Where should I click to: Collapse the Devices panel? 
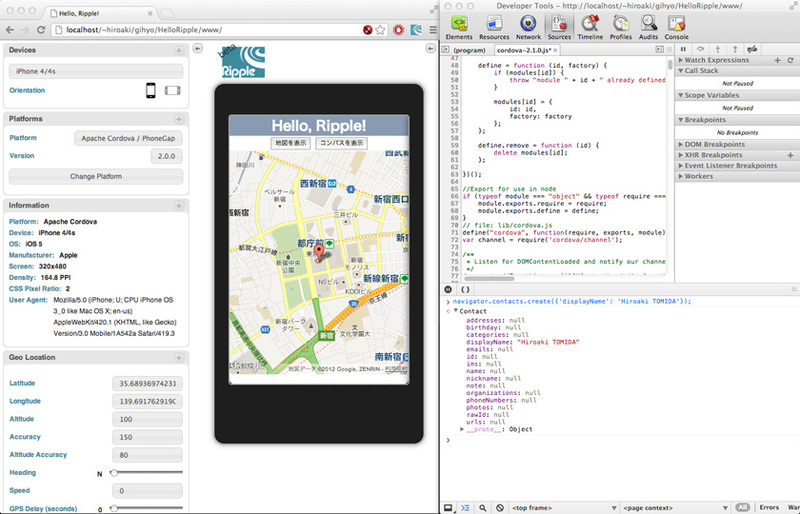click(179, 50)
